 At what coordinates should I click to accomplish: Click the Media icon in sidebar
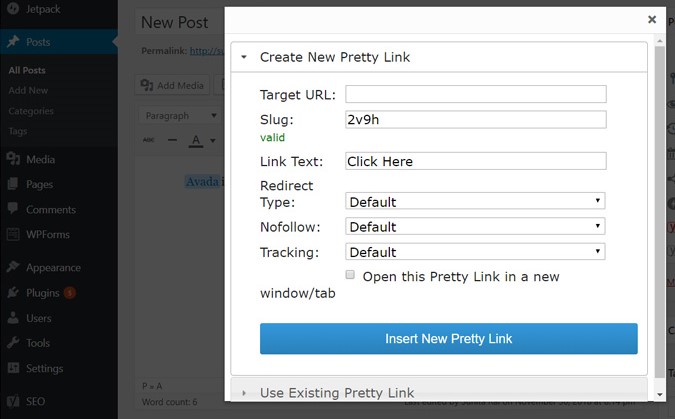[x=12, y=159]
